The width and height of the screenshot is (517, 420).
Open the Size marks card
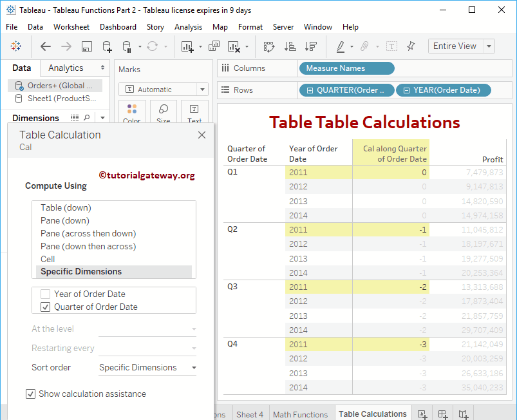coord(164,113)
